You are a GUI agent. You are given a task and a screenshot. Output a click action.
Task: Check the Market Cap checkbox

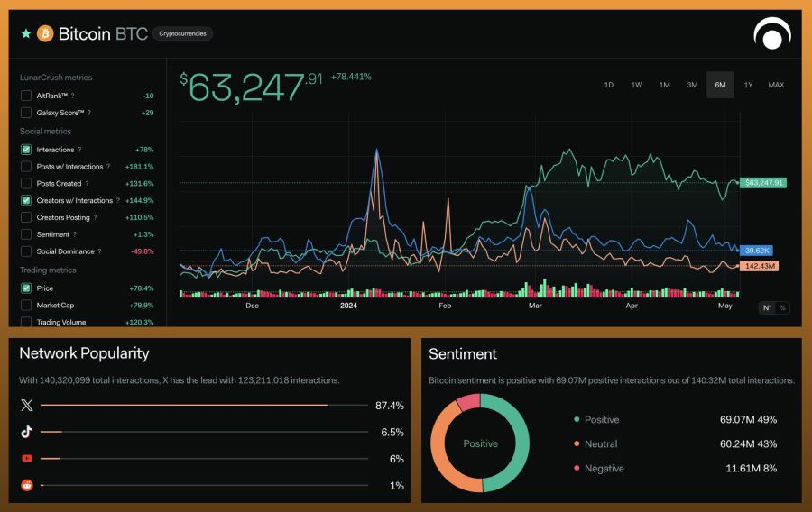coord(26,306)
